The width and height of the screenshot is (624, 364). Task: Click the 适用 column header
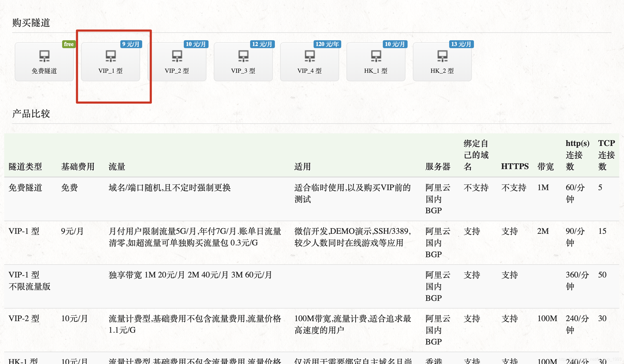point(303,166)
